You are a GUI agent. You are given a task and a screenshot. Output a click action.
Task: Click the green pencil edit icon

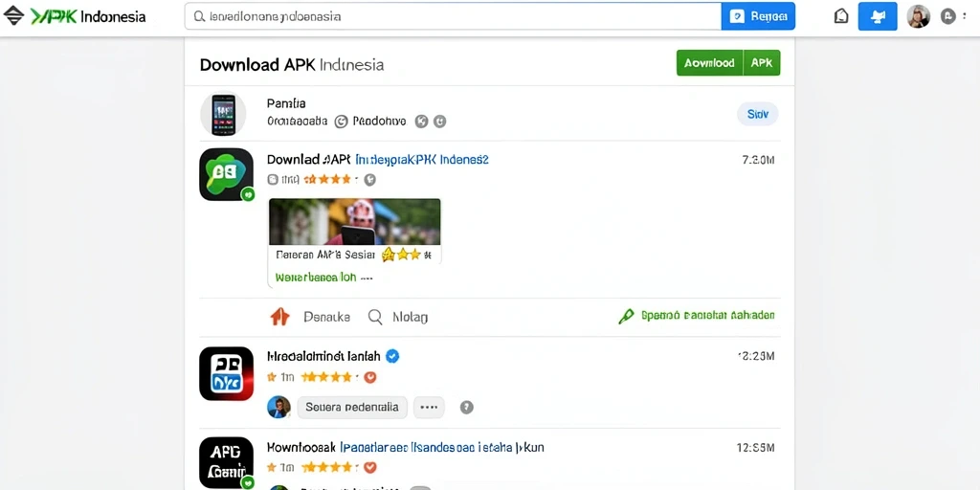click(x=626, y=316)
